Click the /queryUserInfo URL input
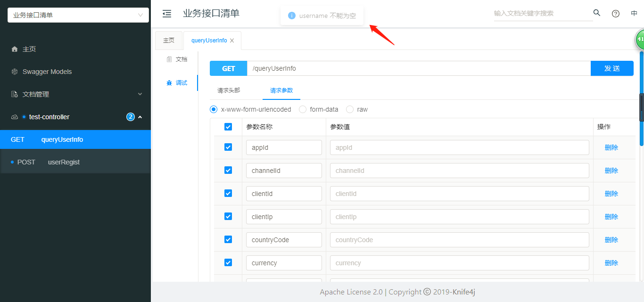 [x=419, y=68]
